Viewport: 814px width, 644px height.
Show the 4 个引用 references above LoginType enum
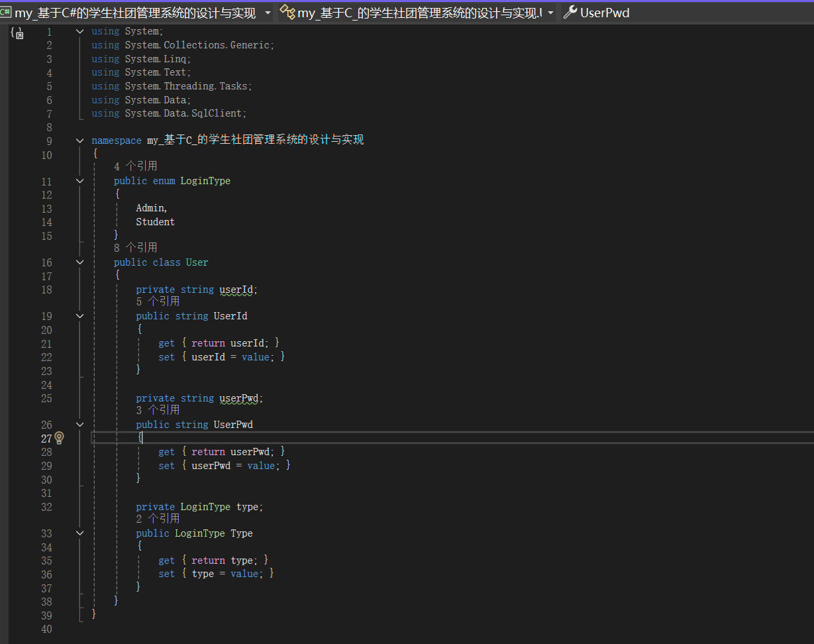coord(136,166)
